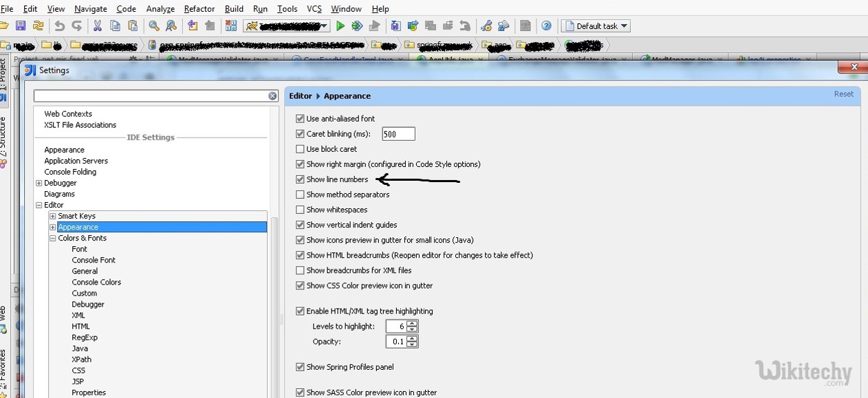
Task: Click the Reset link
Action: (843, 94)
